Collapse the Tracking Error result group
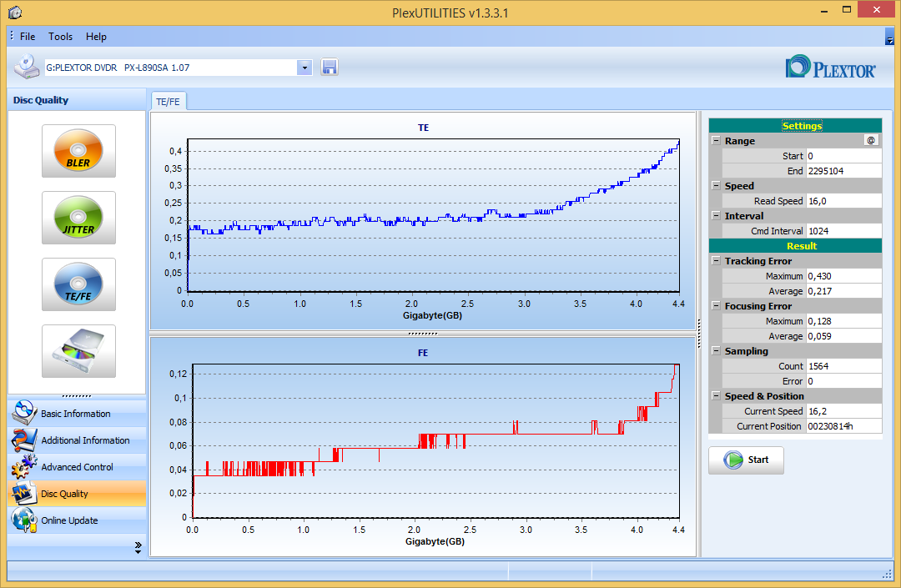 (716, 261)
